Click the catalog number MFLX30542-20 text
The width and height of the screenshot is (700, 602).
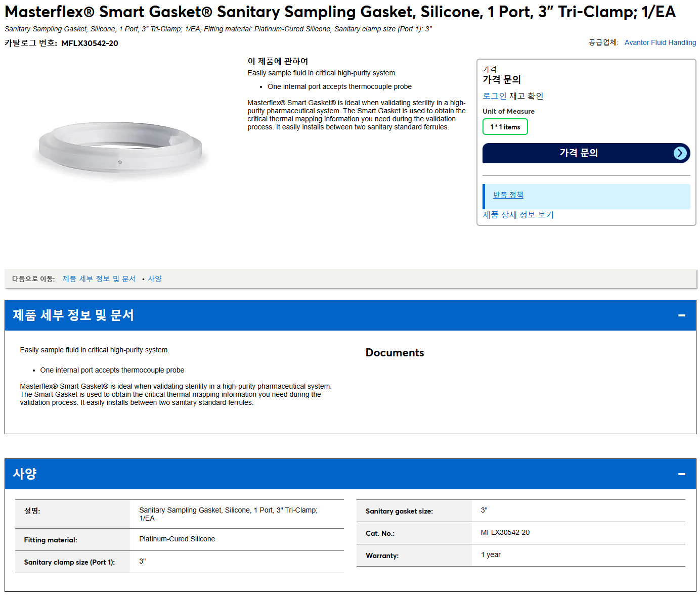90,43
